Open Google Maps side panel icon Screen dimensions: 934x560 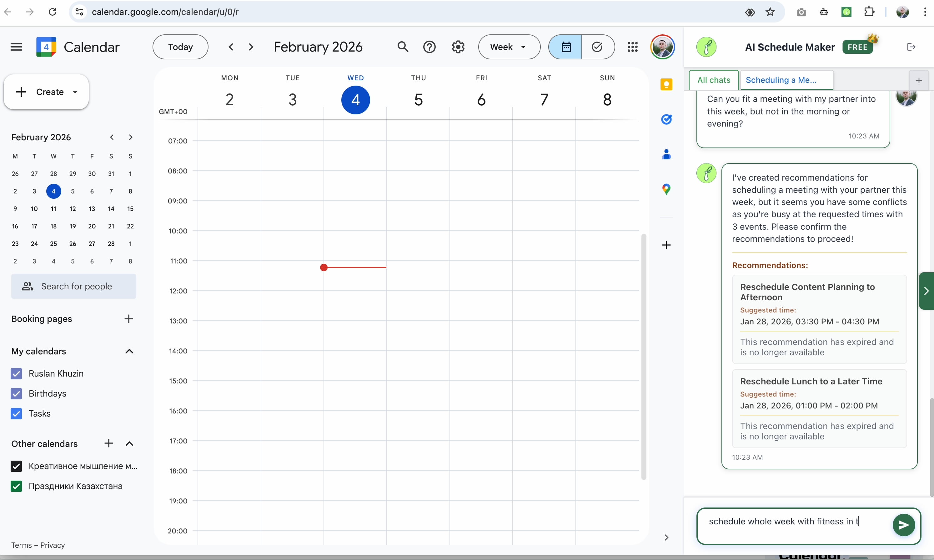(666, 189)
